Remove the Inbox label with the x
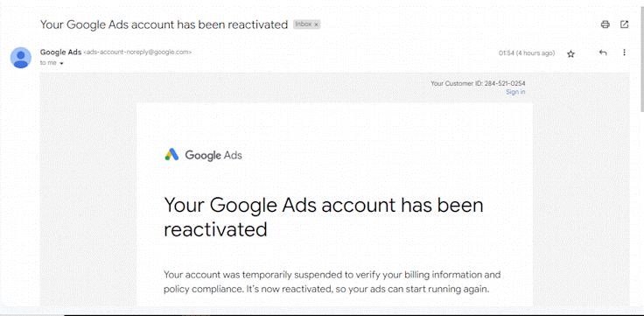 click(x=316, y=25)
